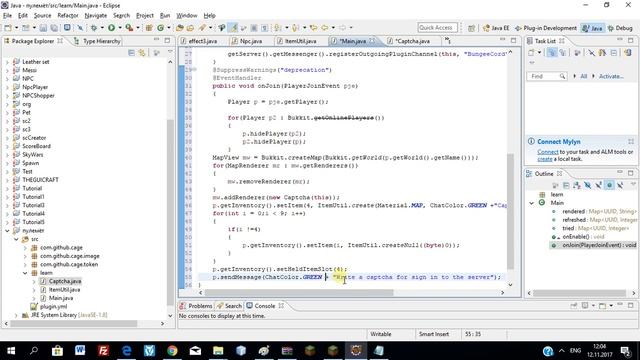Screen dimensions: 640x360
Task: Expand the SkyWars project node
Action: point(7,155)
